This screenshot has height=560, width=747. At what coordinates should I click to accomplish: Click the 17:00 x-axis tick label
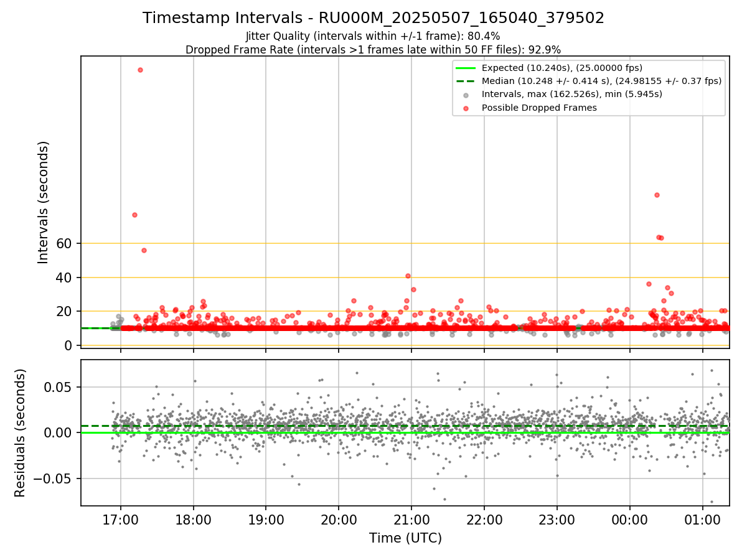pos(121,520)
